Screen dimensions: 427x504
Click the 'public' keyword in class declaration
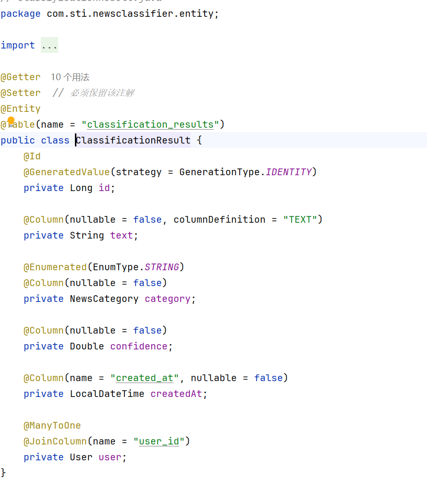(x=18, y=140)
